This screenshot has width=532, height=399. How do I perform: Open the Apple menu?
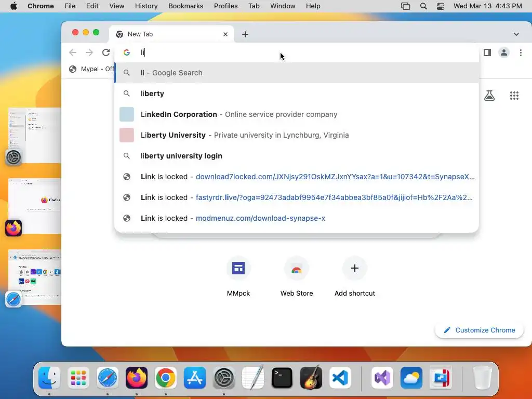click(x=14, y=6)
